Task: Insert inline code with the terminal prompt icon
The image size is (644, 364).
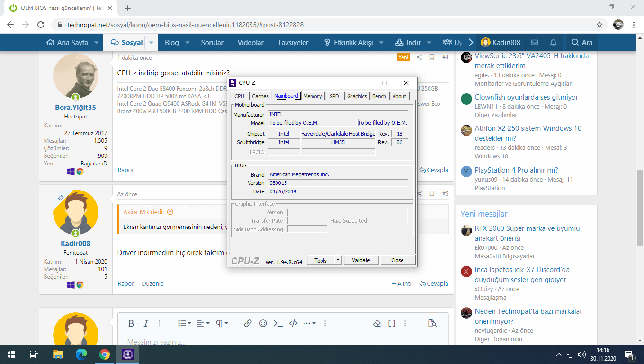Action: 278,323
